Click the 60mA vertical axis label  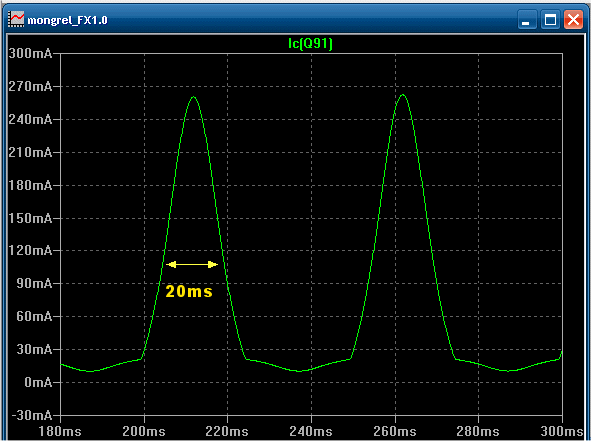tap(34, 316)
